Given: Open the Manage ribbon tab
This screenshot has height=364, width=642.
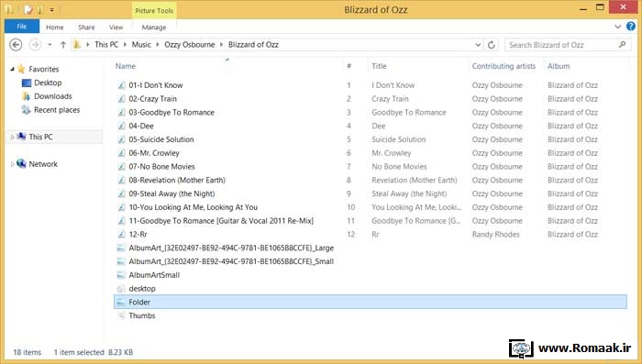Looking at the screenshot, I should click(153, 27).
